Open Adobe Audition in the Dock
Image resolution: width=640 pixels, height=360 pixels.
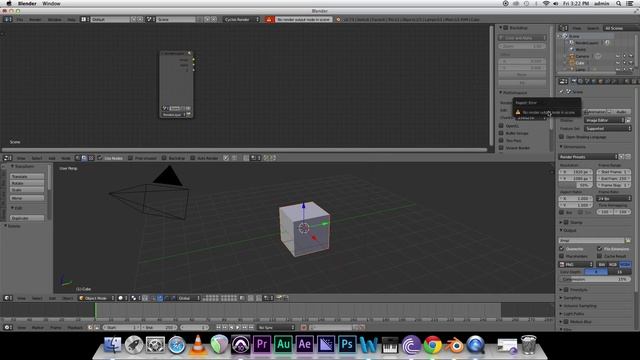283,344
